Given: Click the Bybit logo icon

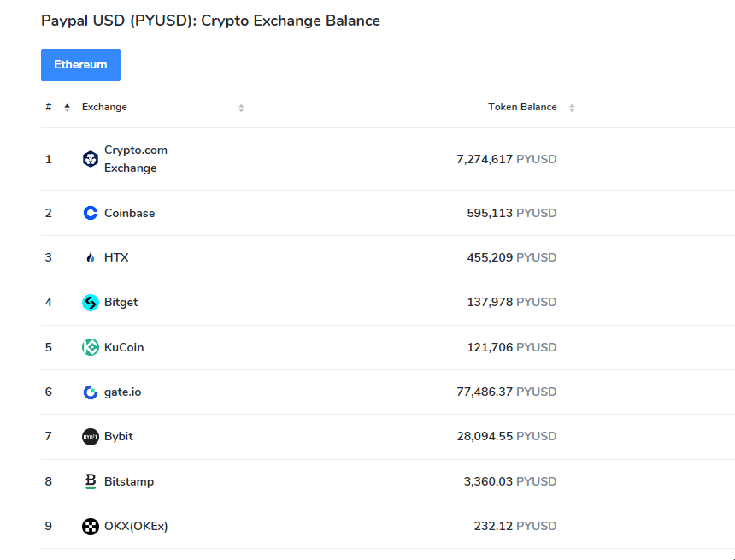Looking at the screenshot, I should 91,437.
